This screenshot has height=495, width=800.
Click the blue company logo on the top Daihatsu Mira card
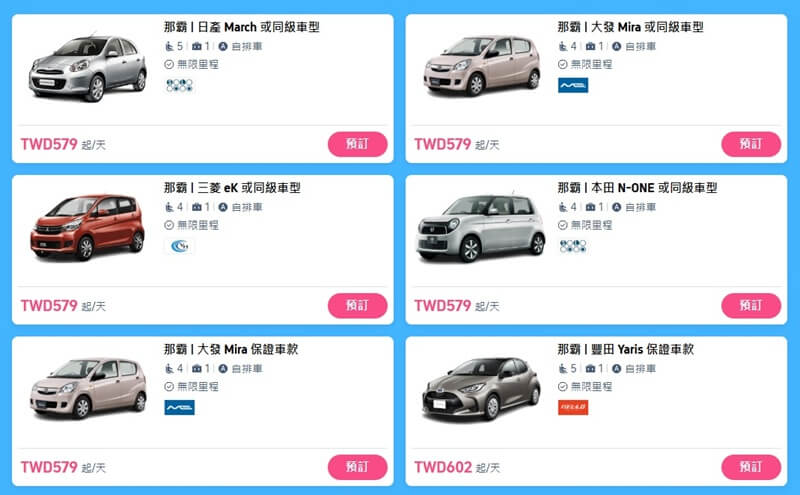573,85
